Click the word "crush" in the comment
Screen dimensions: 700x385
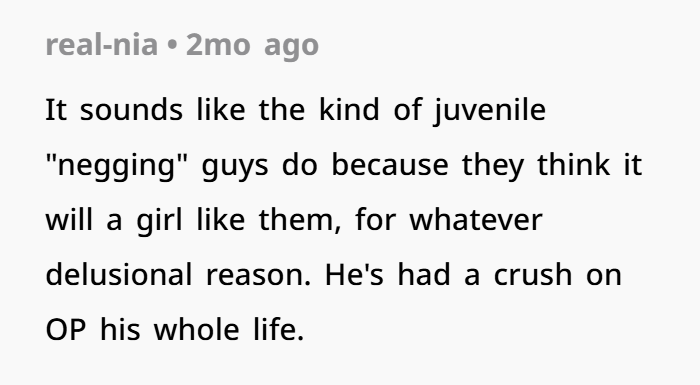533,275
